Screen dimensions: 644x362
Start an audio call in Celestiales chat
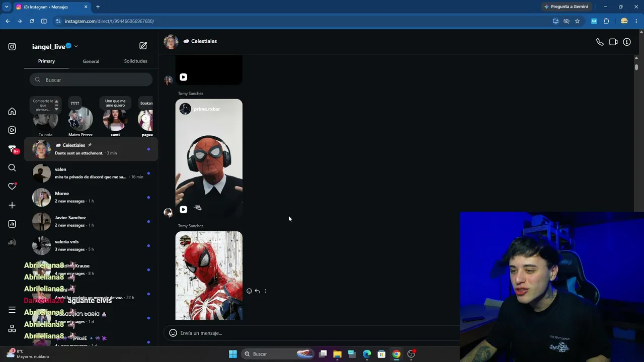[x=600, y=42]
